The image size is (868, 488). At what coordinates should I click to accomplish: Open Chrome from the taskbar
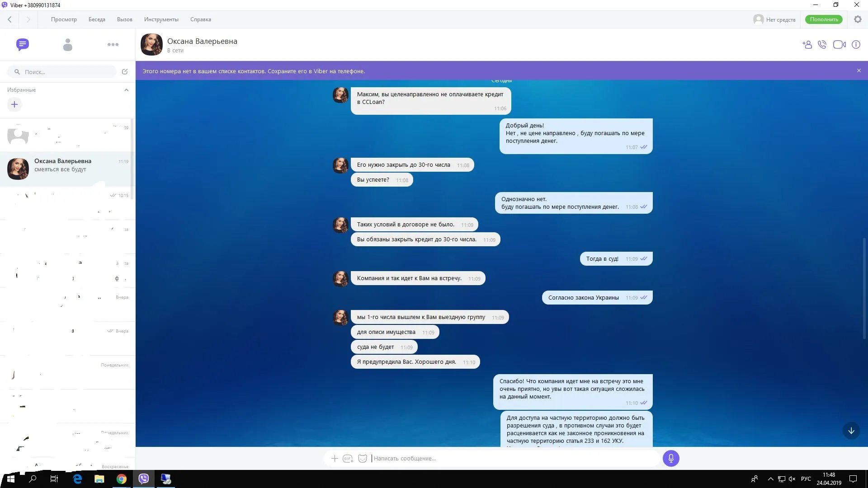pos(121,479)
